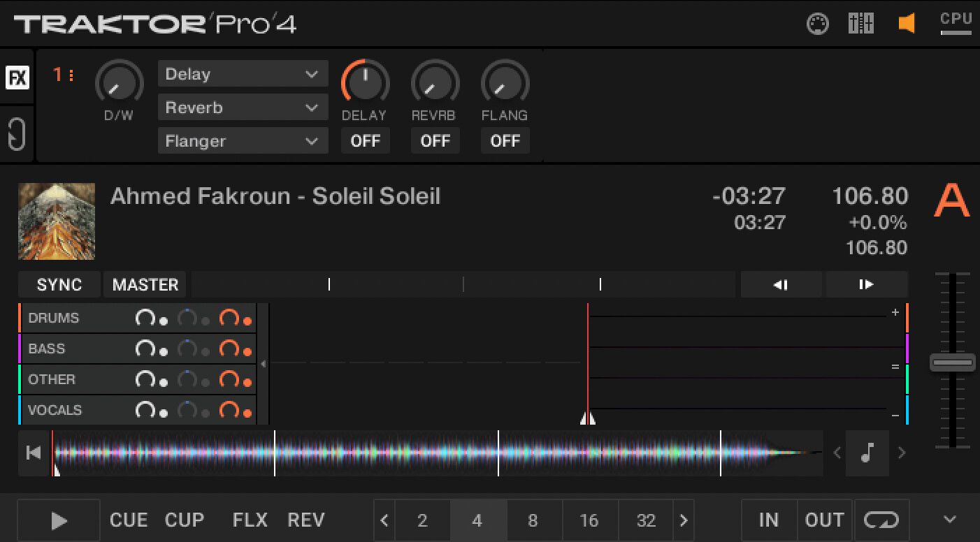Image resolution: width=980 pixels, height=542 pixels.
Task: Switch to the FX panel tab
Action: click(x=17, y=78)
